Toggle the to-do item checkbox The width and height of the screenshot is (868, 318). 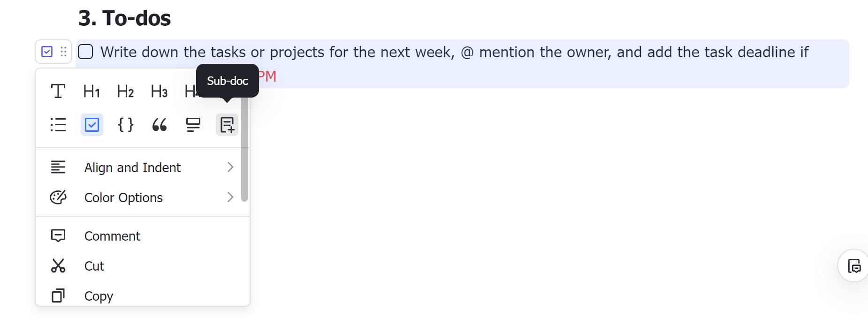[85, 52]
